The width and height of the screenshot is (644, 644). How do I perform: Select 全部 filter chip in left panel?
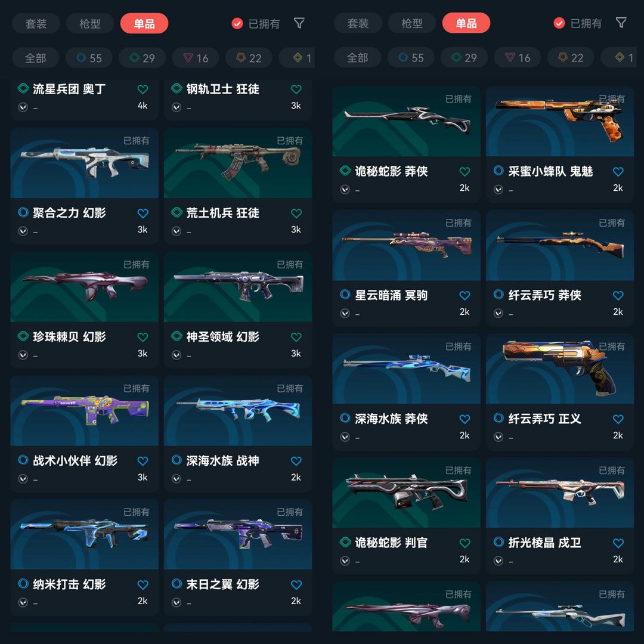pos(36,58)
